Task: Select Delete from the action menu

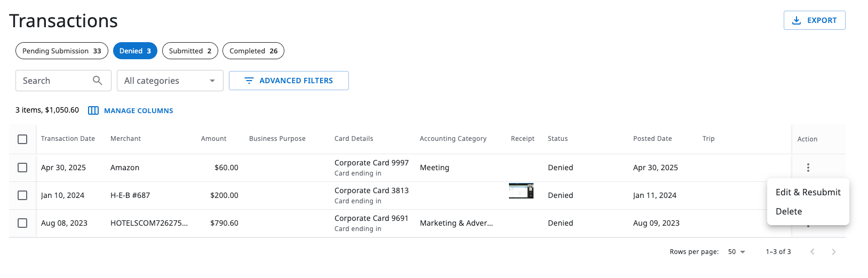Action: click(x=789, y=211)
